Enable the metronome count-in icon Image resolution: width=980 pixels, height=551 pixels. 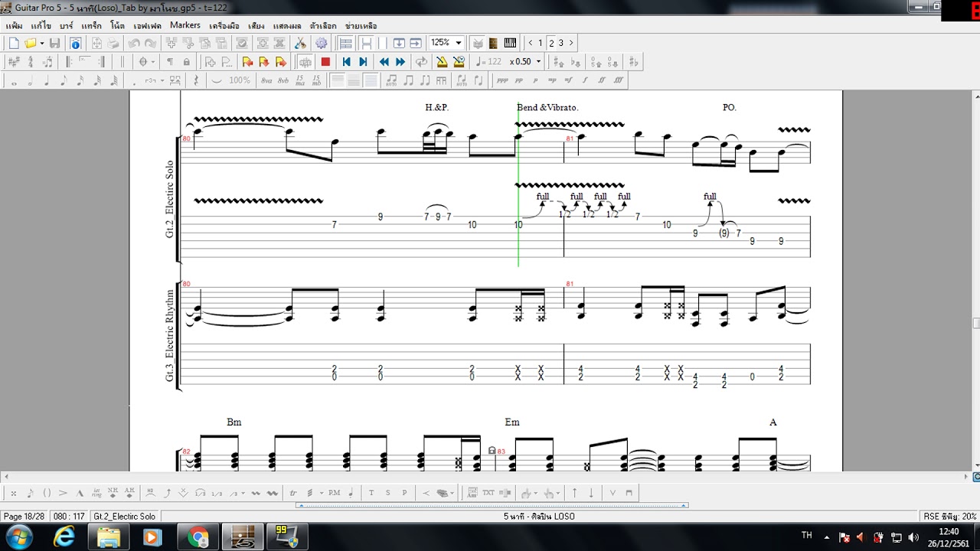pos(459,62)
